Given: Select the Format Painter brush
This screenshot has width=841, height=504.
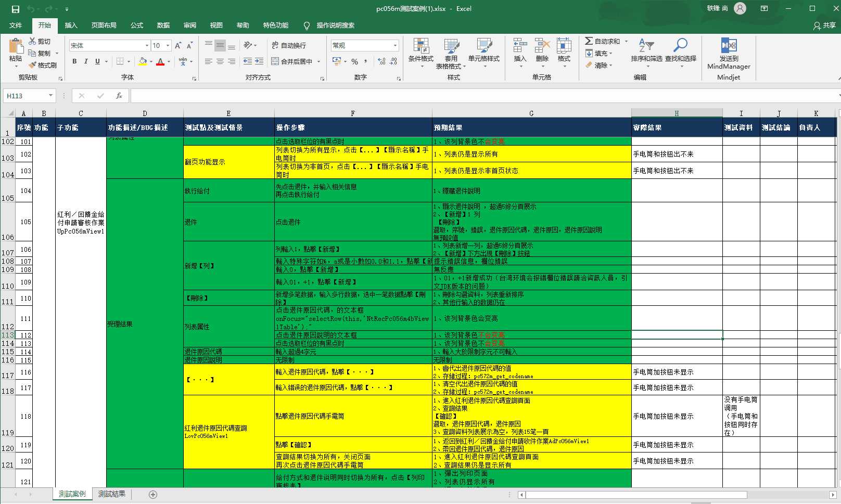Looking at the screenshot, I should click(32, 65).
